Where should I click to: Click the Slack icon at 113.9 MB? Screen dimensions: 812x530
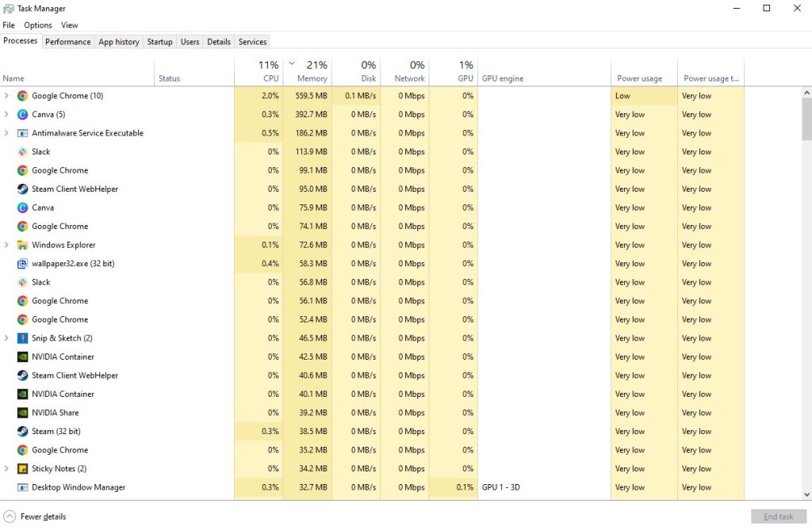point(22,151)
